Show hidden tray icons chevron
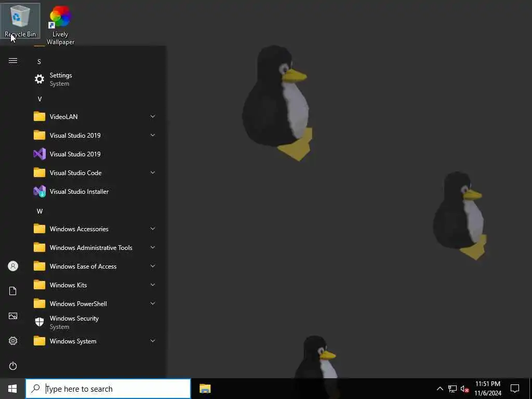The height and width of the screenshot is (399, 532). click(440, 389)
